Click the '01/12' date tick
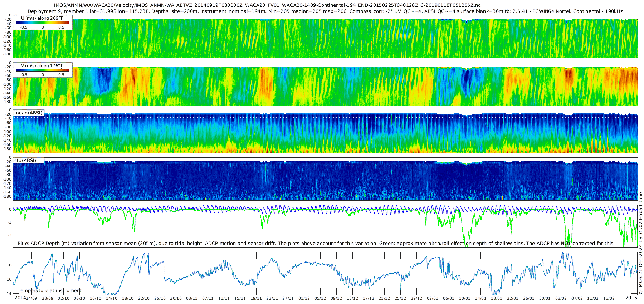This screenshot has height=304, width=644. tap(304, 298)
